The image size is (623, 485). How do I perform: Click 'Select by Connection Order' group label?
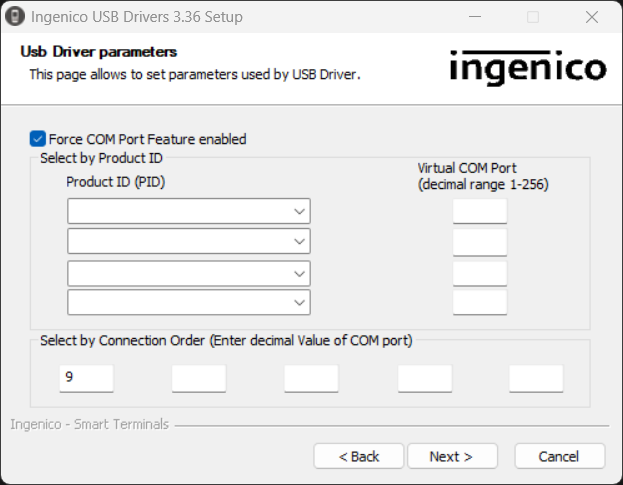pyautogui.click(x=226, y=340)
